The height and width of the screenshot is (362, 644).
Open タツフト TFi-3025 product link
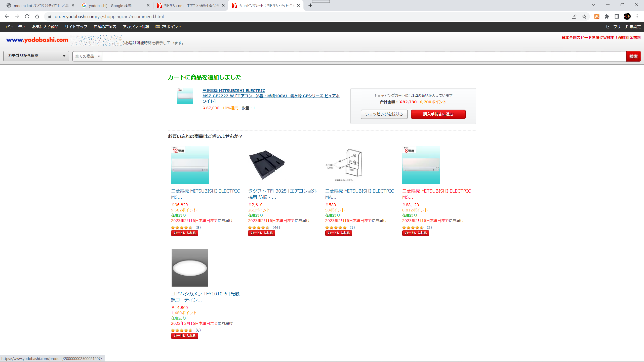tap(282, 194)
